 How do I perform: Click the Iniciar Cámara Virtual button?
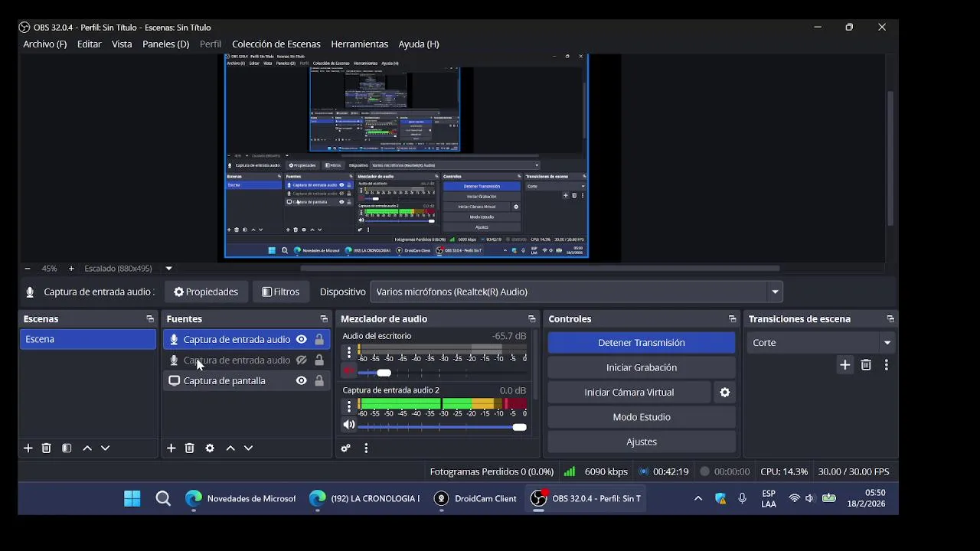click(629, 393)
